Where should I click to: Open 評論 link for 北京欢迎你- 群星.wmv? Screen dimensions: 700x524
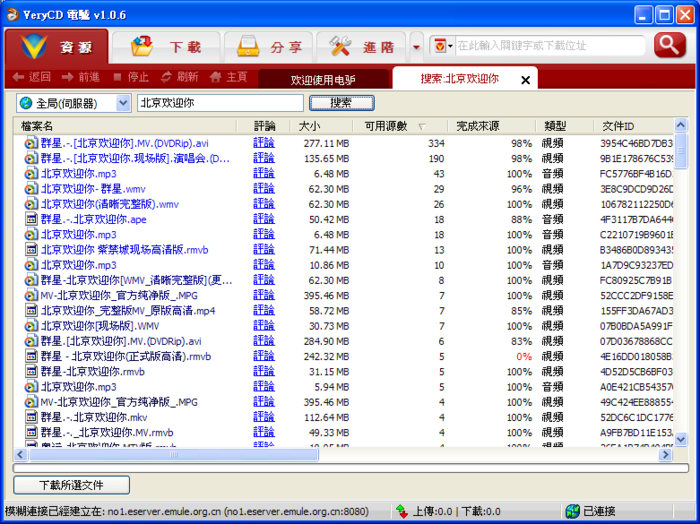pos(264,188)
